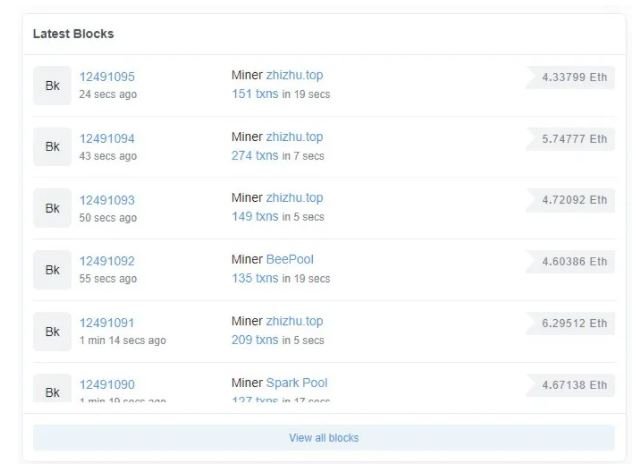Screen dimensions: 636x471
Task: View the 135 txns link
Action: pyautogui.click(x=255, y=278)
